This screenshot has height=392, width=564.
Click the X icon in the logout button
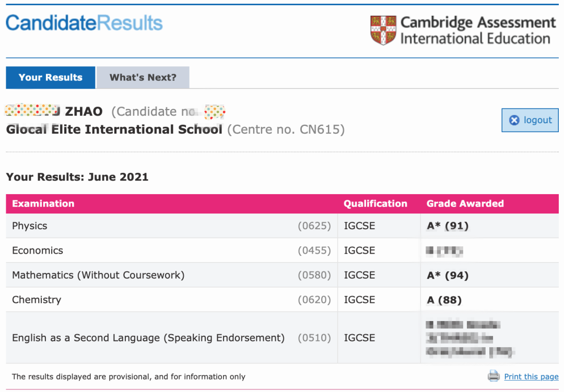tap(514, 120)
